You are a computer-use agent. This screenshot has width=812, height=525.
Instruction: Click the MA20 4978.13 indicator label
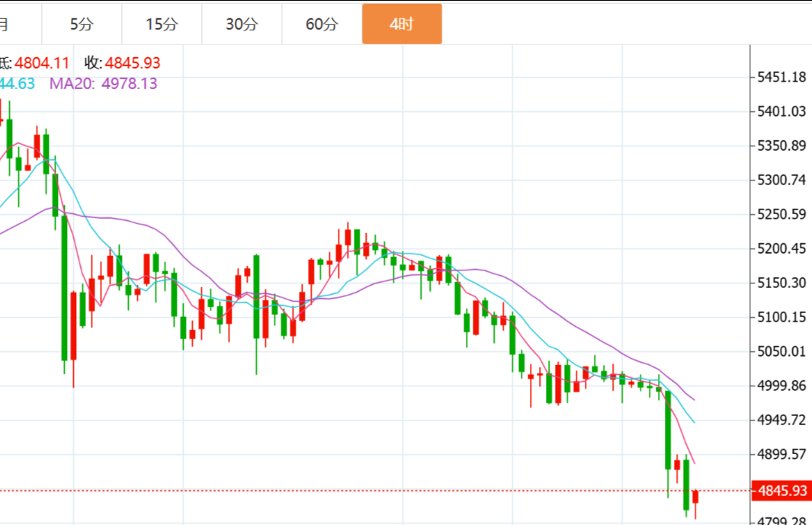(x=104, y=84)
